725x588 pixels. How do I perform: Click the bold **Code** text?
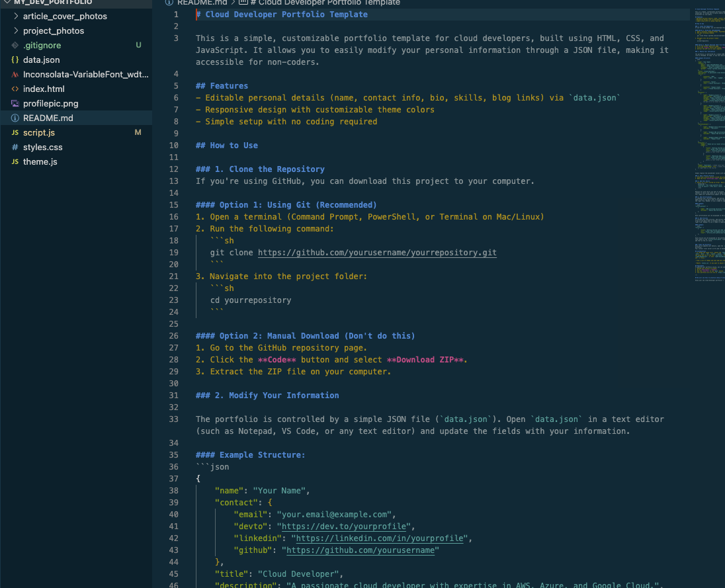pyautogui.click(x=277, y=360)
